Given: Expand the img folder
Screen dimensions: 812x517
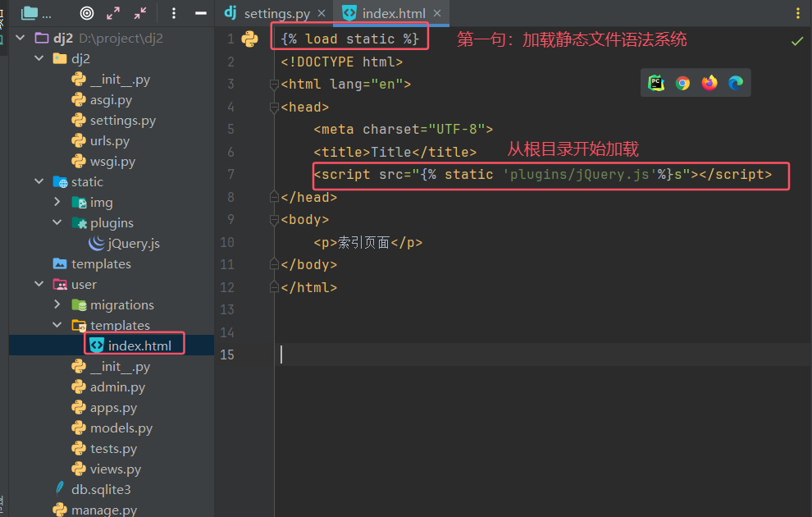Looking at the screenshot, I should 57,202.
